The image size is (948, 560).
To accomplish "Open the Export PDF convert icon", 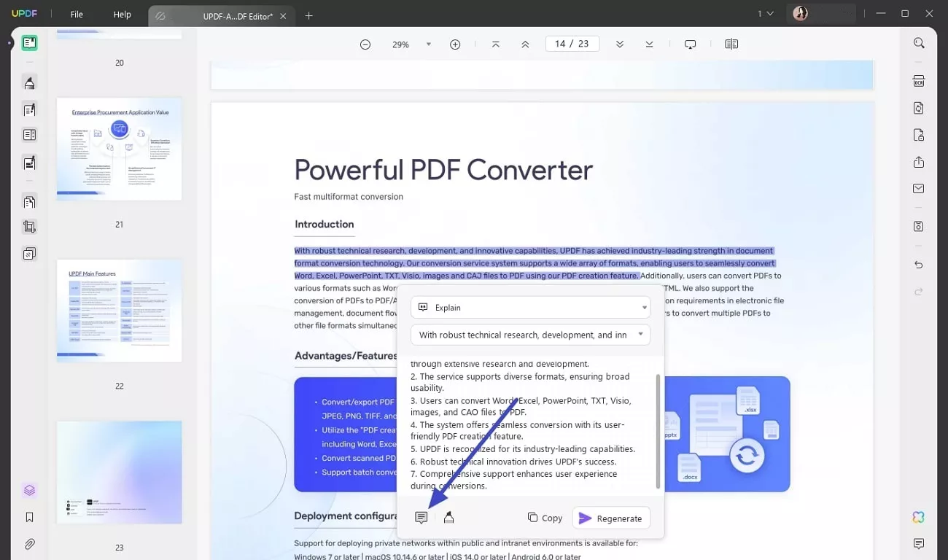I will [x=919, y=108].
